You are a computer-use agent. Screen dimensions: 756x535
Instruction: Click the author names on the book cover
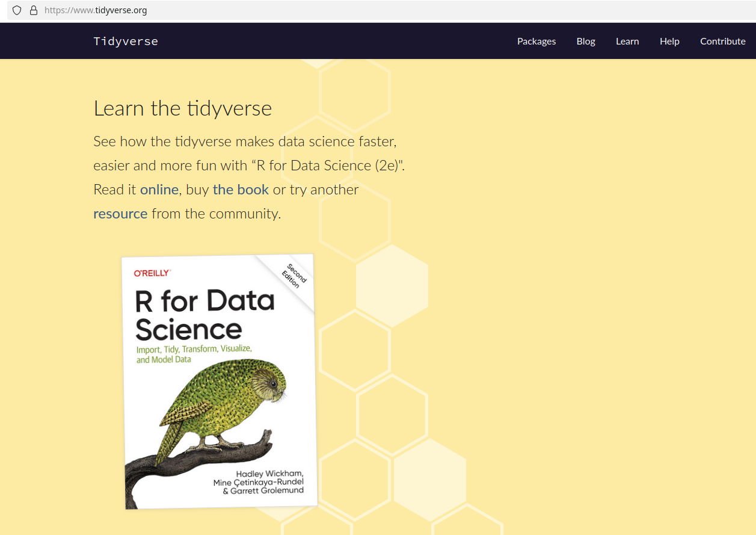(x=259, y=482)
